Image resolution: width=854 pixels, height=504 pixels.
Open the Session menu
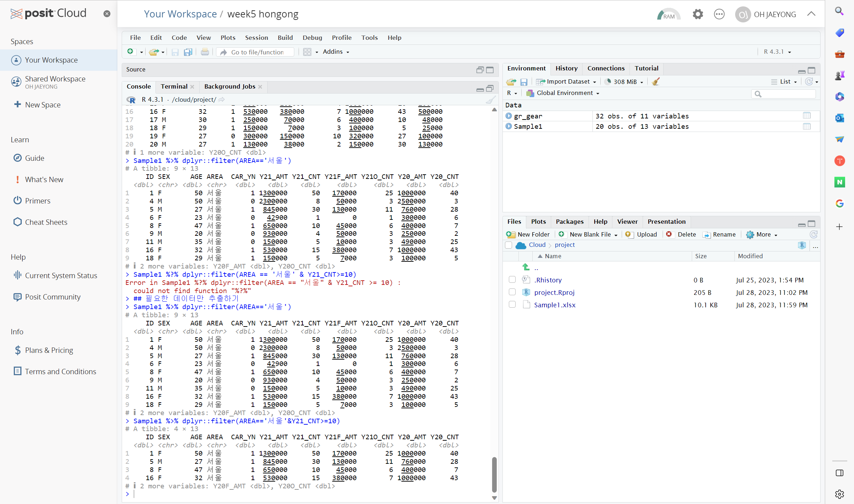[x=256, y=38]
